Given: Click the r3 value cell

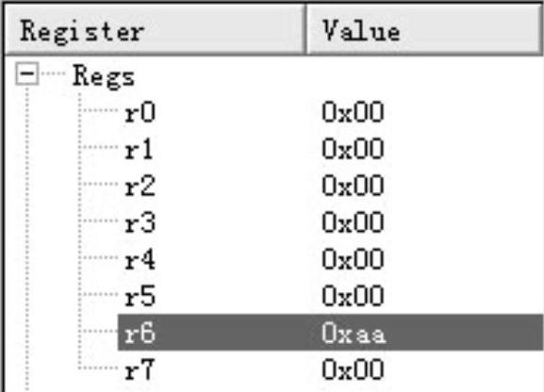Looking at the screenshot, I should tap(353, 222).
